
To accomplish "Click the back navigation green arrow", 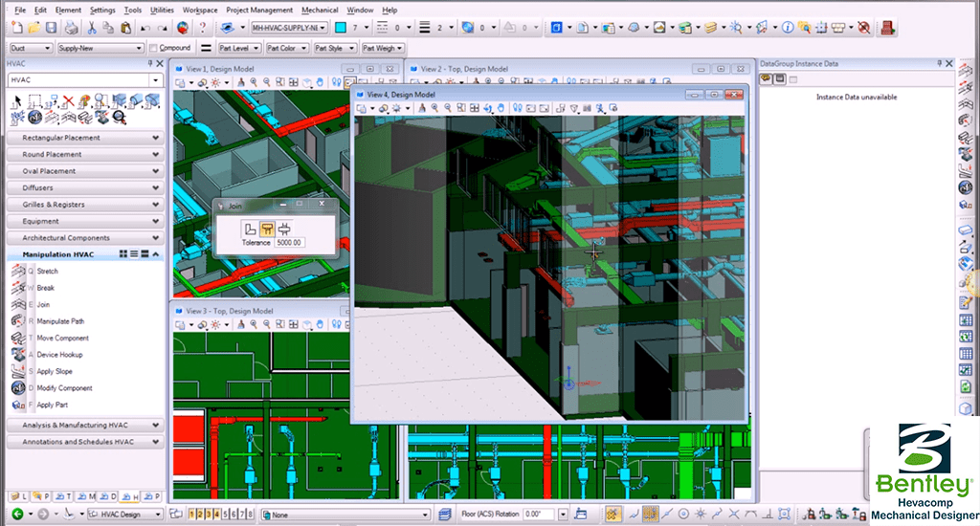I will [x=17, y=515].
